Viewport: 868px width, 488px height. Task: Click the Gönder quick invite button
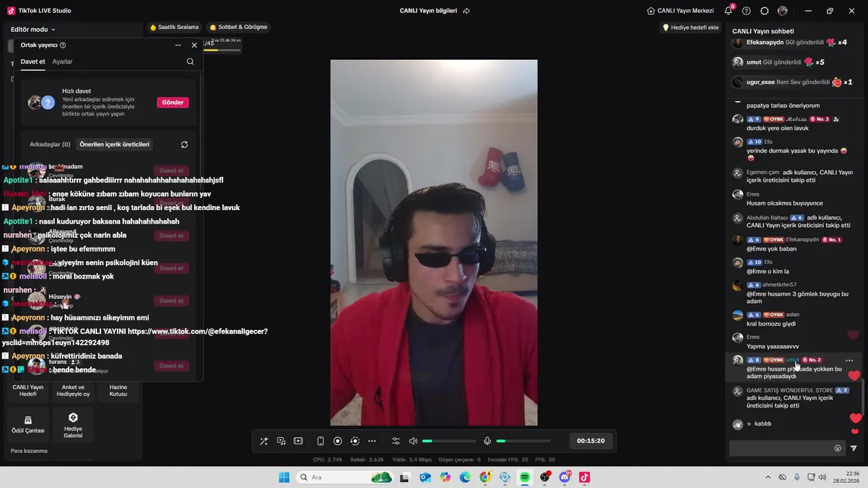173,102
